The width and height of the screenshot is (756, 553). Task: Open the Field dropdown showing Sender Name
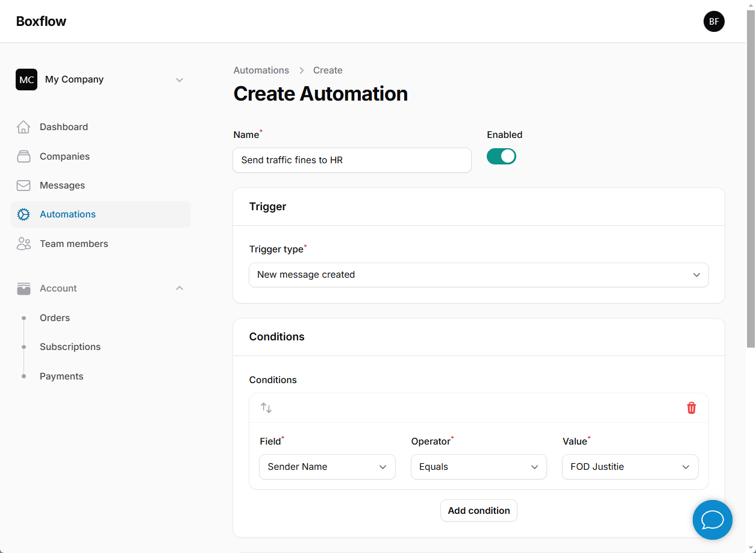[x=327, y=467]
